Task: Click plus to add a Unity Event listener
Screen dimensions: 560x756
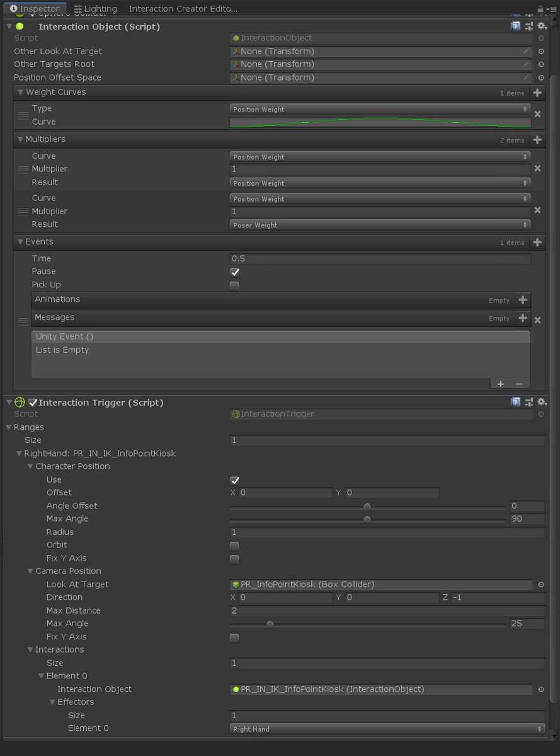Action: [x=500, y=384]
